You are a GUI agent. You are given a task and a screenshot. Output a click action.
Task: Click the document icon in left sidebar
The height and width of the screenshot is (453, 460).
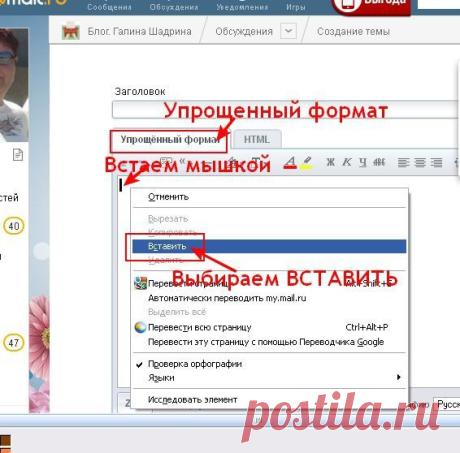[x=18, y=155]
